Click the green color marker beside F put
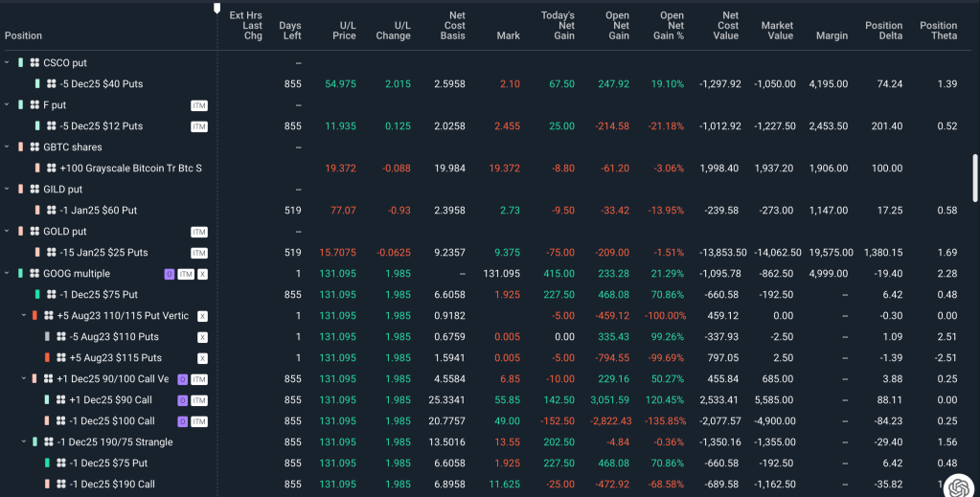980x497 pixels. click(21, 105)
